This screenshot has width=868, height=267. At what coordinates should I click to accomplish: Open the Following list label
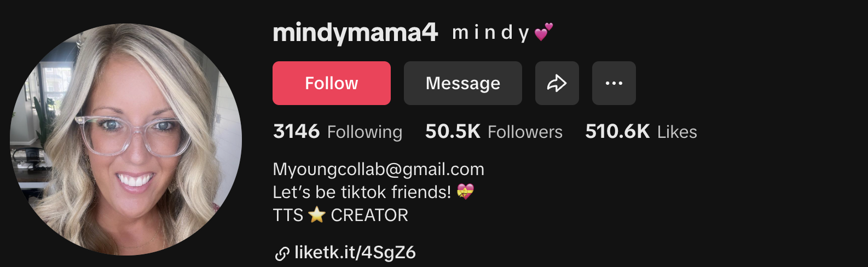(364, 132)
